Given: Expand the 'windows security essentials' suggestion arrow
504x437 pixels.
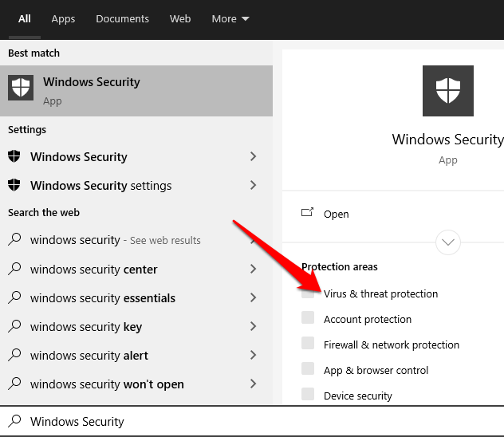Looking at the screenshot, I should point(253,297).
